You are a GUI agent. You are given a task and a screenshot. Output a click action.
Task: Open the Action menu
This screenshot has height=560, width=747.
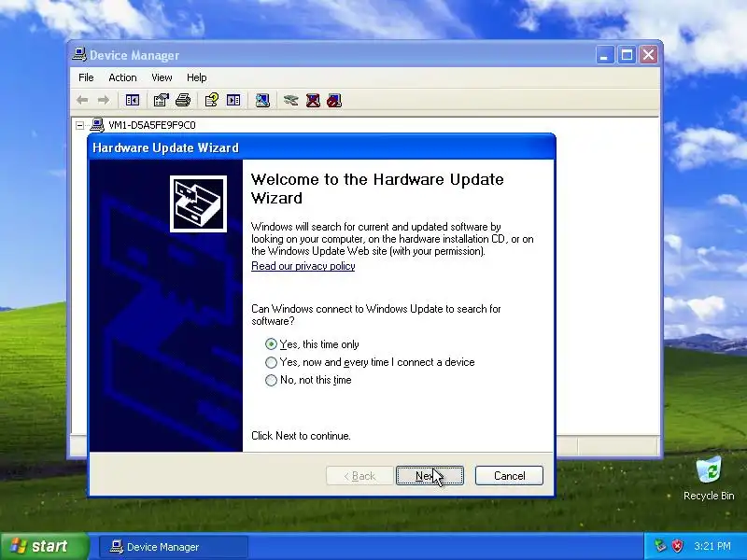(x=122, y=77)
